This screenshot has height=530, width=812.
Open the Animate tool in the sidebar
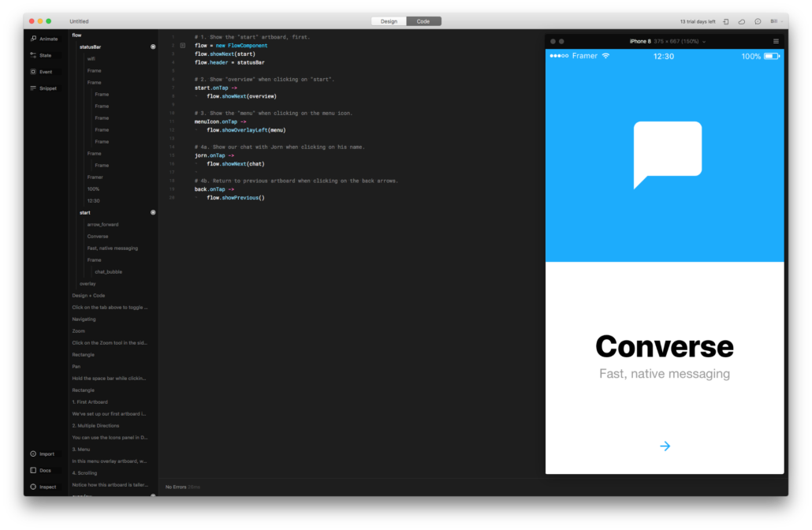point(44,39)
